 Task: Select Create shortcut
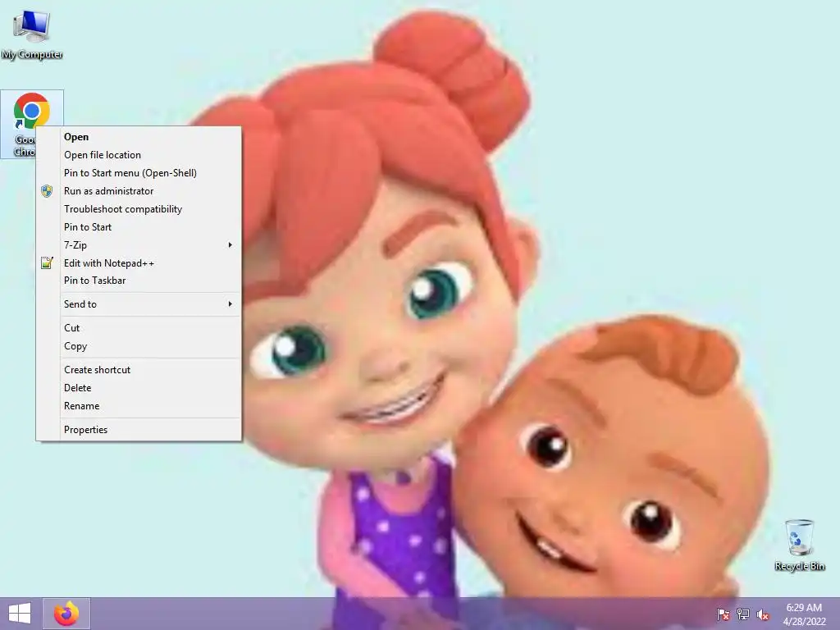139,370
